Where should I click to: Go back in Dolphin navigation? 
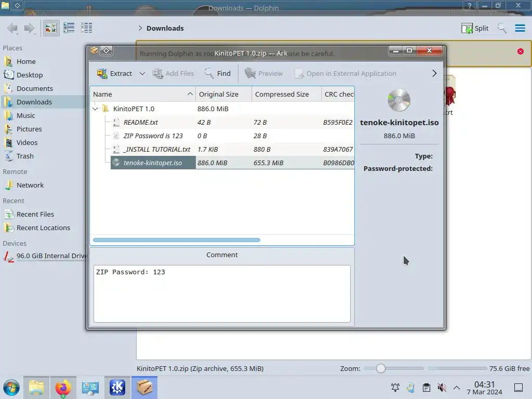coord(12,28)
